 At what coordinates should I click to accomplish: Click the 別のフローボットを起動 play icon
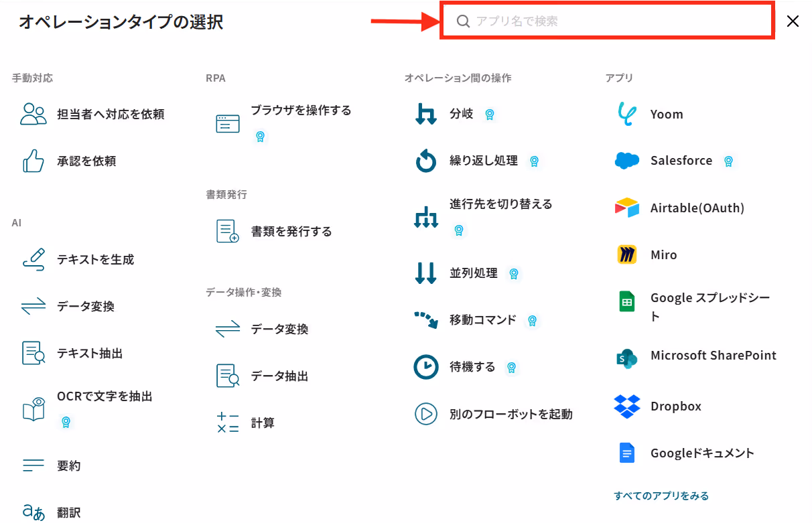pyautogui.click(x=426, y=415)
